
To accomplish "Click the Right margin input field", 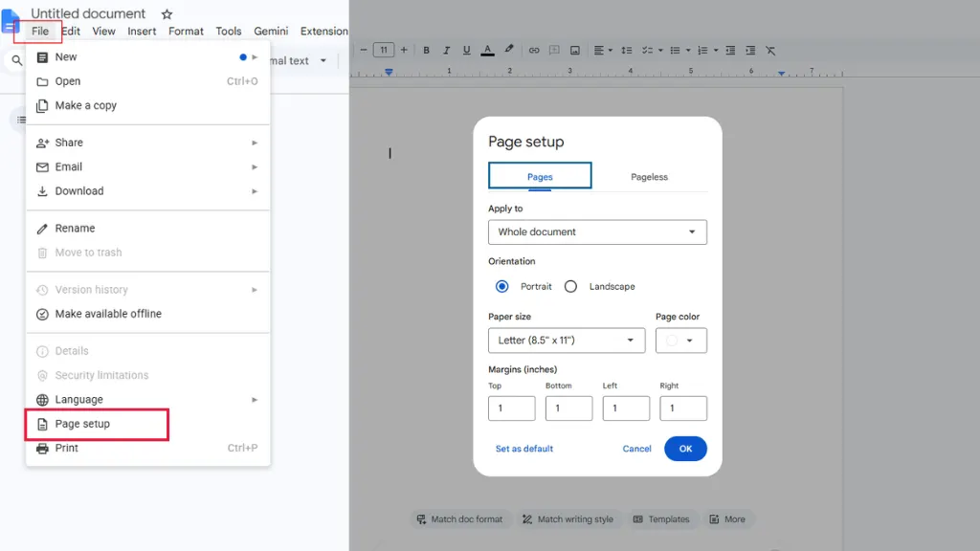I will (683, 408).
